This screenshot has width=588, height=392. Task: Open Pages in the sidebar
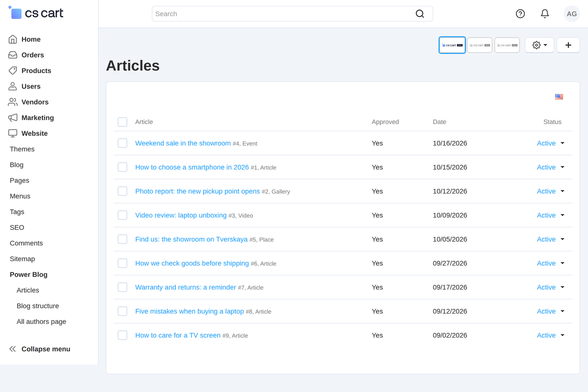point(20,180)
